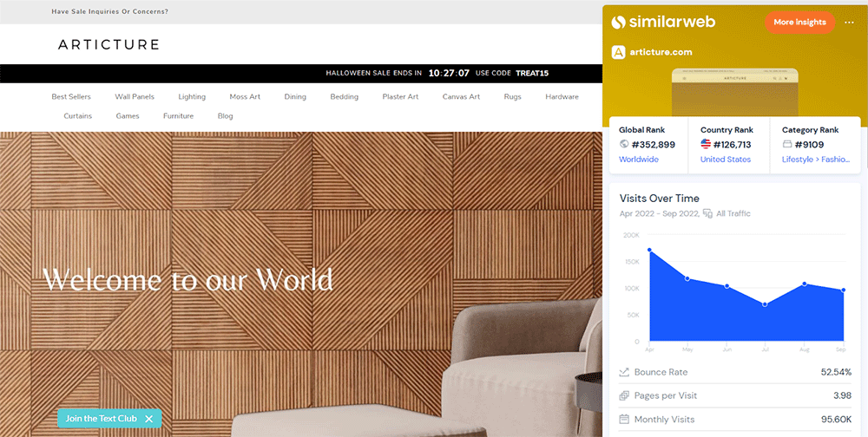This screenshot has height=437, width=868.
Task: Open the three-dot options menu
Action: tap(850, 22)
